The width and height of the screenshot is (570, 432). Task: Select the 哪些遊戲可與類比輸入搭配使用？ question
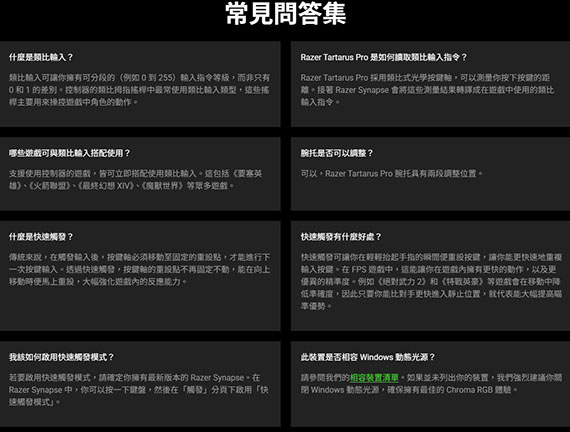click(69, 153)
